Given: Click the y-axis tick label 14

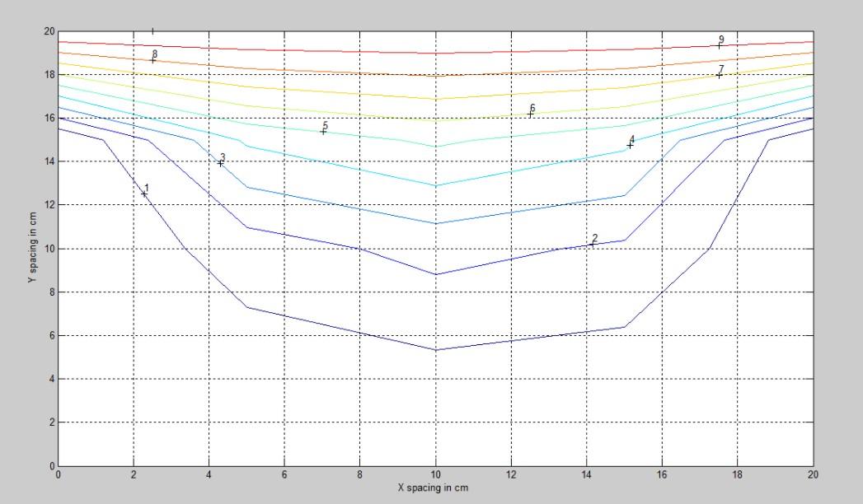Looking at the screenshot, I should click(x=49, y=161).
